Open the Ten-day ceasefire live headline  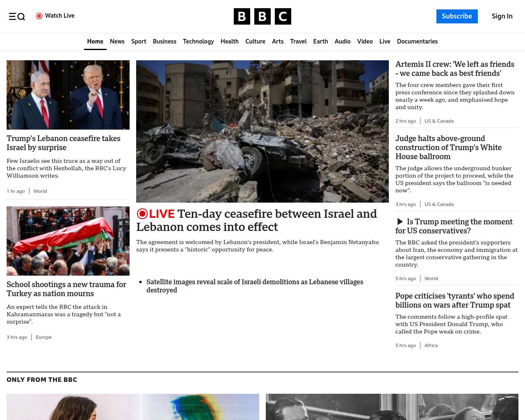pyautogui.click(x=257, y=220)
